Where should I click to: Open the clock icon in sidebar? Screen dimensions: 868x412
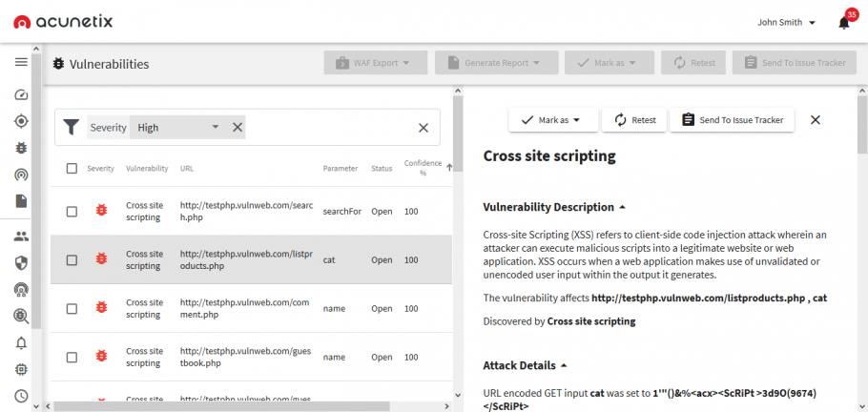tap(21, 396)
